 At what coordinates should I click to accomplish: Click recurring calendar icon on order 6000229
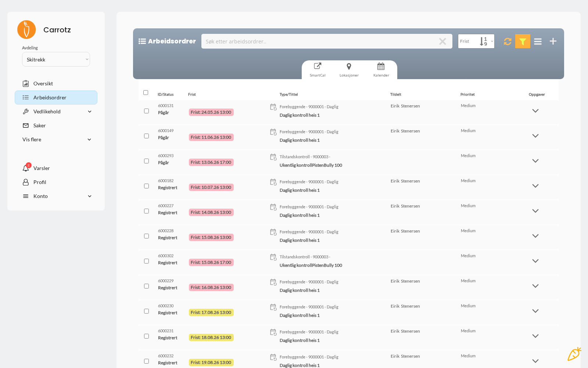point(273,282)
